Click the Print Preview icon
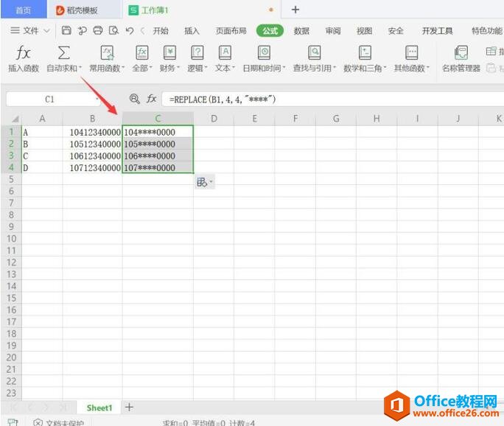Image resolution: width=504 pixels, height=426 pixels. tap(113, 30)
